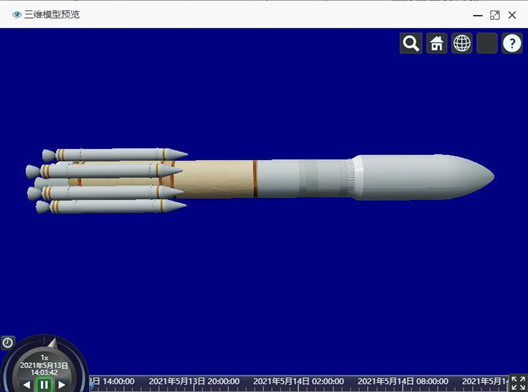Restore the preview window size

(495, 15)
